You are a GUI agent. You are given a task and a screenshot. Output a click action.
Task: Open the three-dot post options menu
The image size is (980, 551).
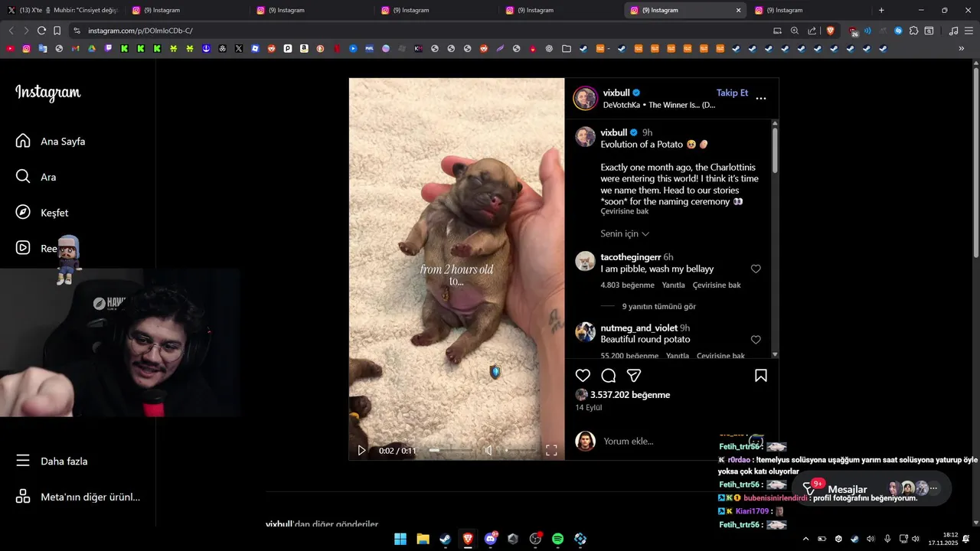coord(761,99)
